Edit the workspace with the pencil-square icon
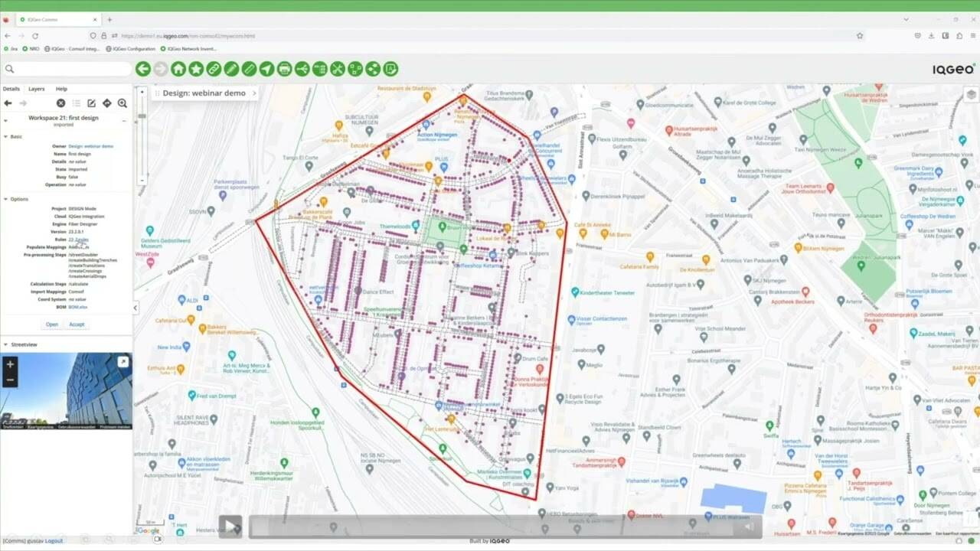Screen dimensions: 980x551 [92, 103]
